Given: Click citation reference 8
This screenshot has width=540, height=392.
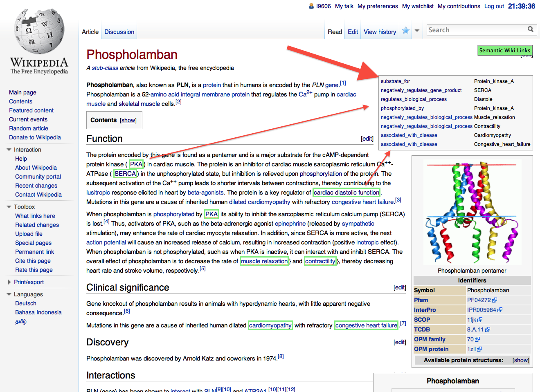Looking at the screenshot, I should click(281, 356).
